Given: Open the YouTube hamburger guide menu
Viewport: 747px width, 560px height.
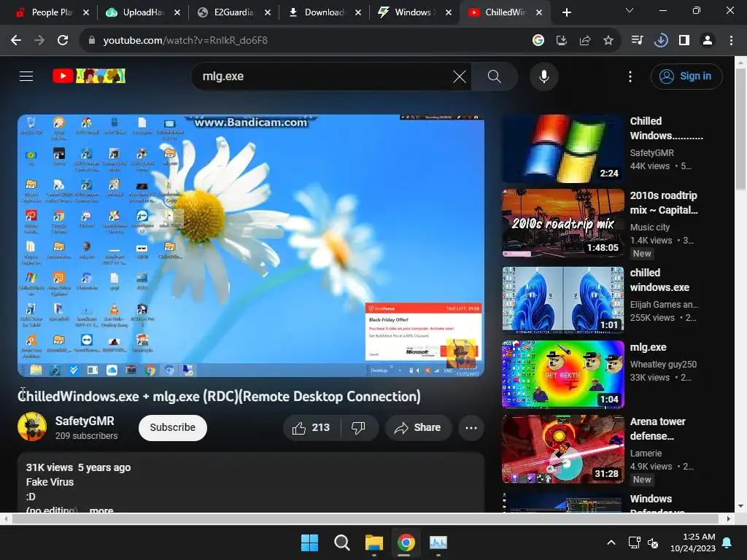Looking at the screenshot, I should point(26,76).
